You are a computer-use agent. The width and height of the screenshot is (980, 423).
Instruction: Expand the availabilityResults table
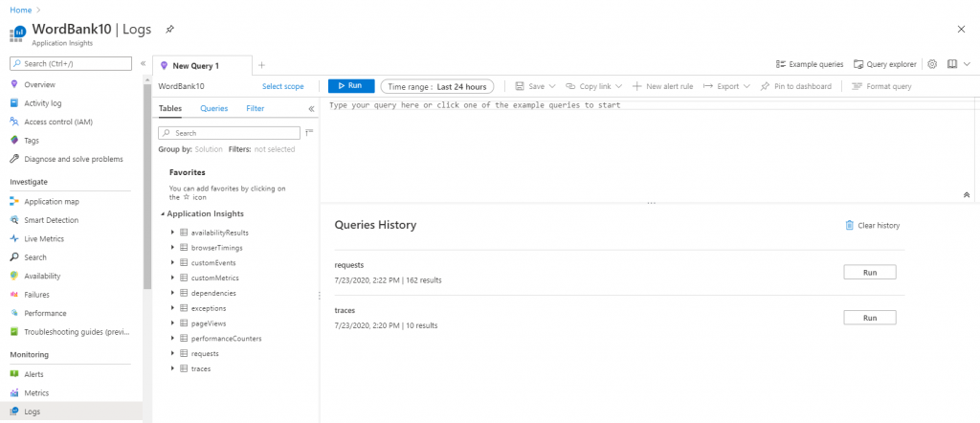pyautogui.click(x=172, y=233)
